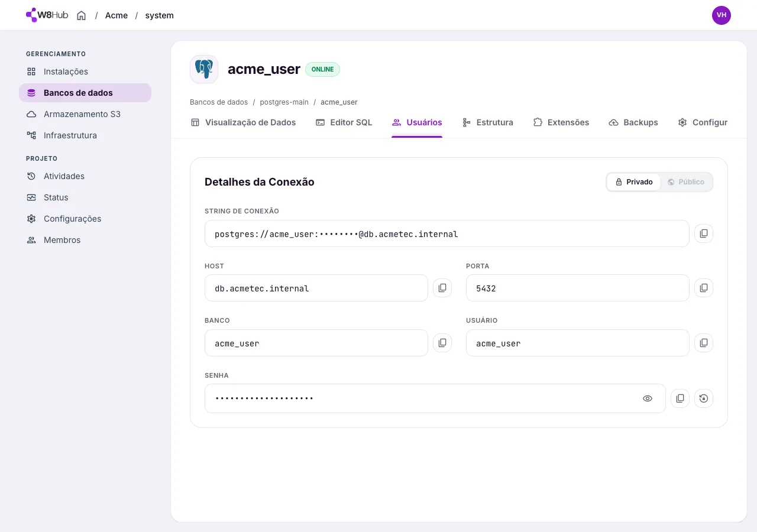
Task: Go to postgres-main breadcrumb link
Action: pos(284,102)
